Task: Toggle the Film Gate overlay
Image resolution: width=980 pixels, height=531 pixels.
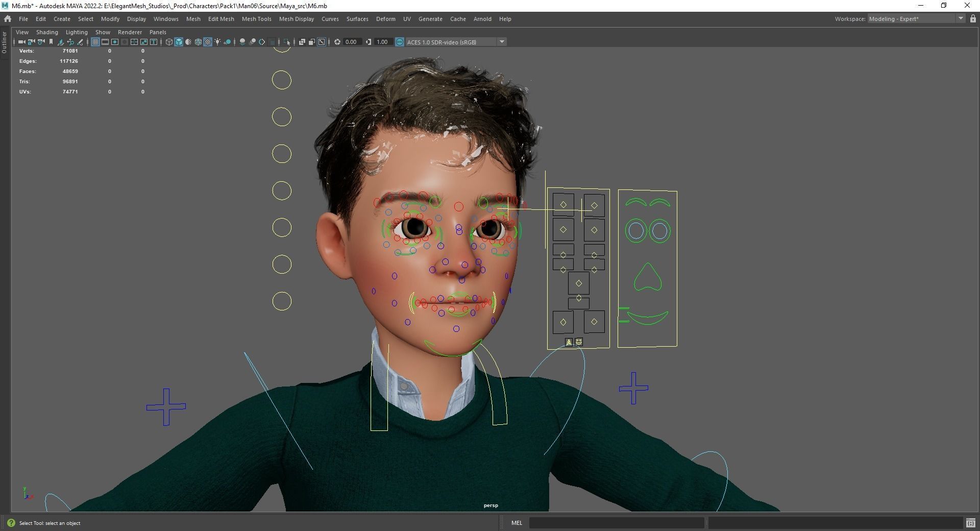Action: pos(105,42)
